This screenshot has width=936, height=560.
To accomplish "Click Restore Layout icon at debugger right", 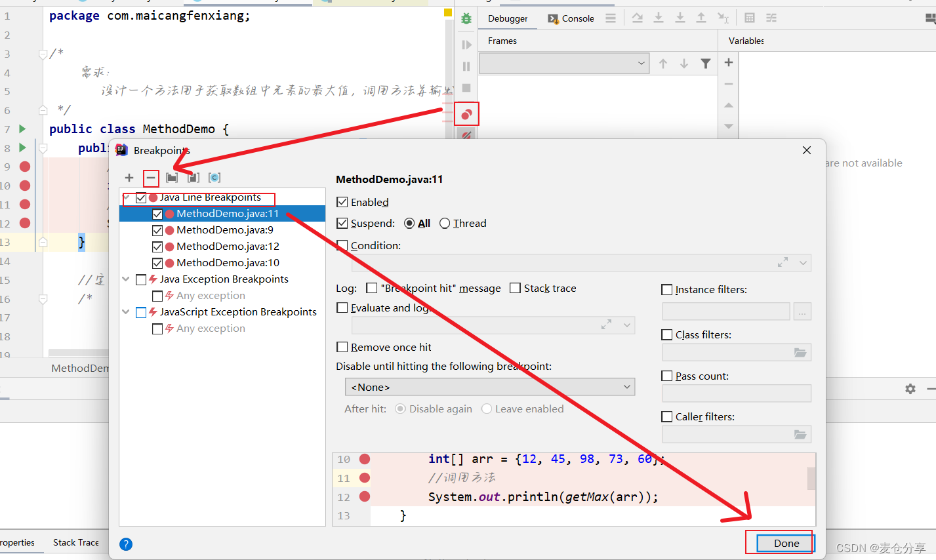I will tap(931, 19).
